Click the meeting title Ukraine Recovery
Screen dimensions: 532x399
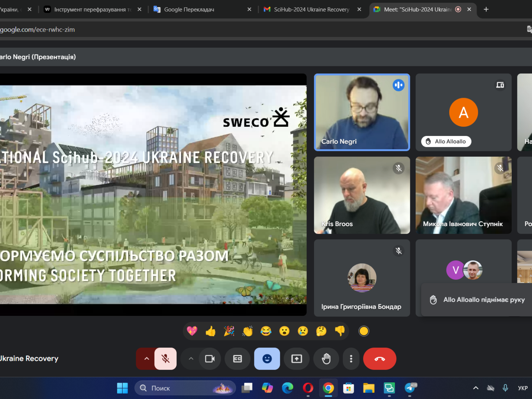[29, 358]
